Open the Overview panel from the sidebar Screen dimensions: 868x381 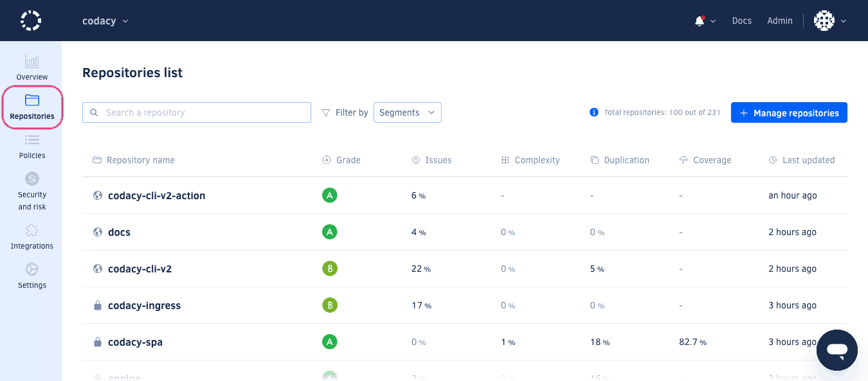tap(32, 67)
